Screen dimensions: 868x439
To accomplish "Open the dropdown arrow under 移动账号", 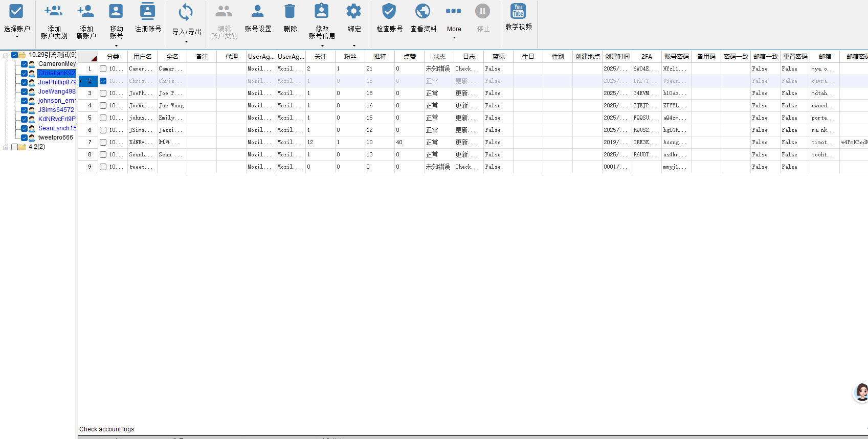I will pyautogui.click(x=116, y=45).
